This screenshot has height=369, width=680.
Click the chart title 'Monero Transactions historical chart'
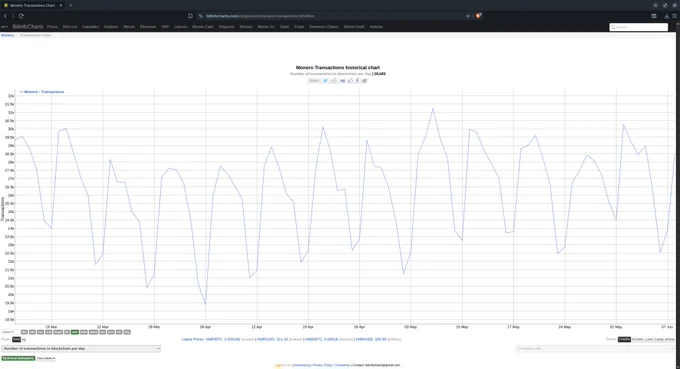tap(338, 68)
